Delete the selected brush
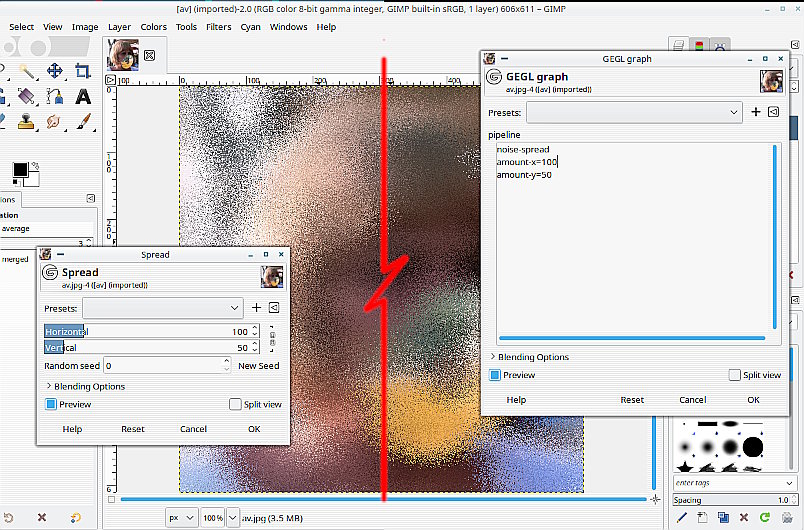804x530 pixels. click(744, 517)
